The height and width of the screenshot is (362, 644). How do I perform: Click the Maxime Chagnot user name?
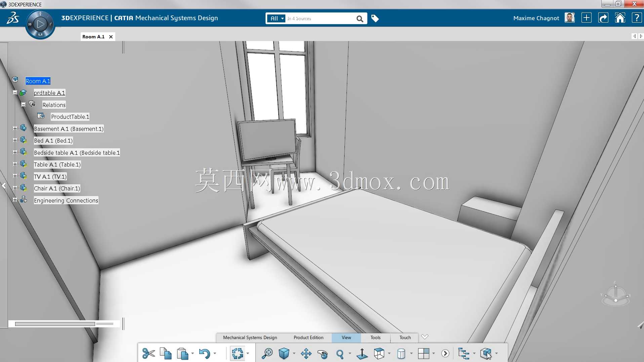coord(536,18)
